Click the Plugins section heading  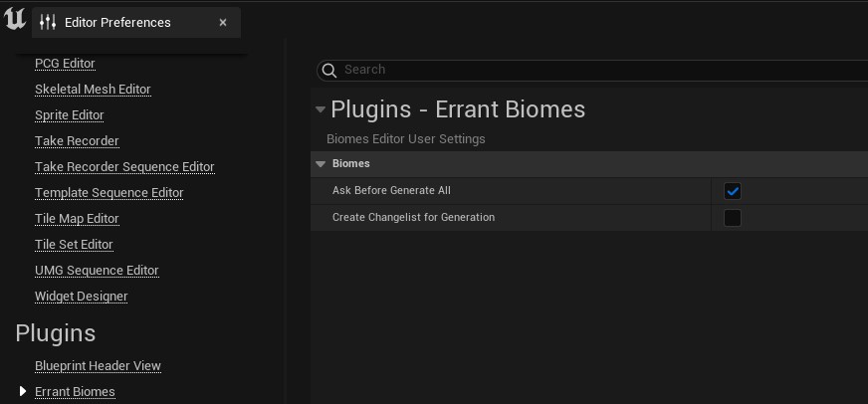point(56,333)
